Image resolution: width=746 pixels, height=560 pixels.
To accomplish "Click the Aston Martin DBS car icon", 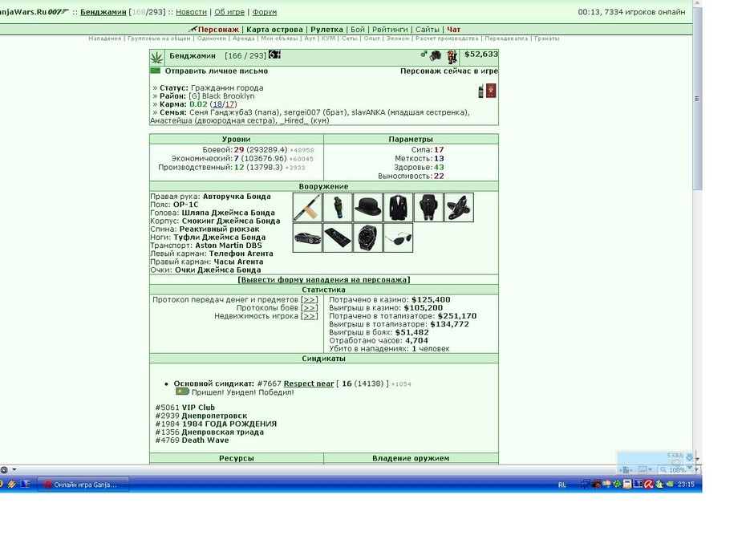I will click(307, 238).
